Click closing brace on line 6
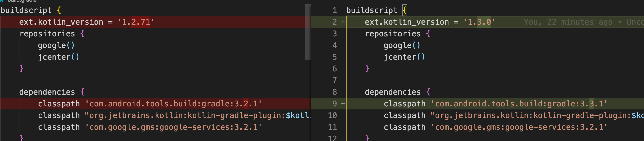644x141 pixels. click(367, 69)
